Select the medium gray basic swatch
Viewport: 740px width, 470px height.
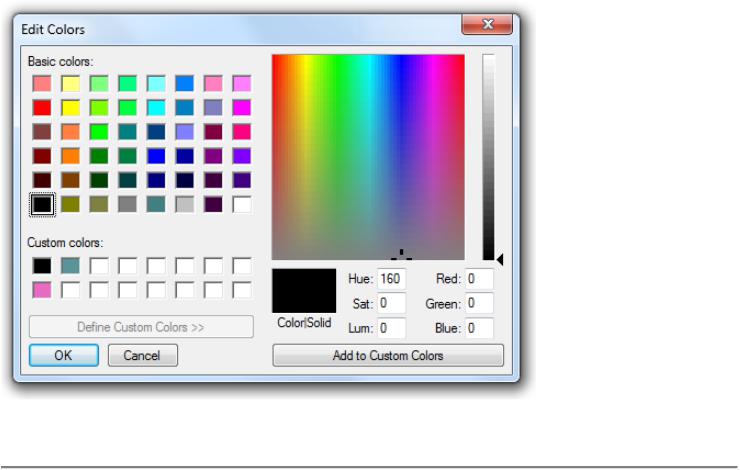click(x=127, y=204)
